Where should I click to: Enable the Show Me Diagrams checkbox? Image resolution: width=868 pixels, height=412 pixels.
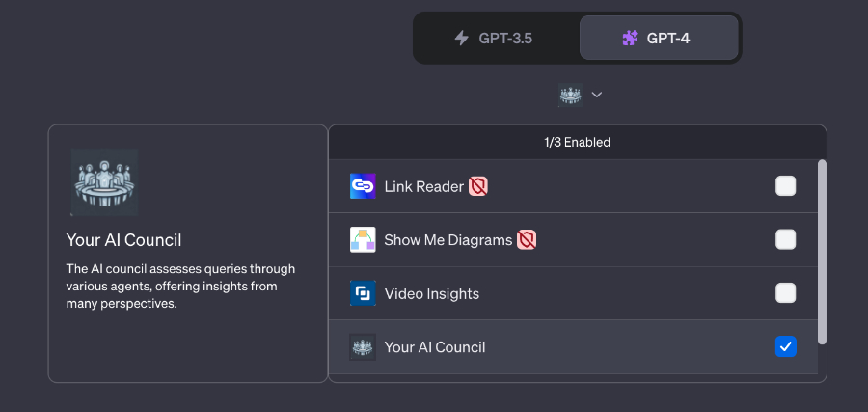785,240
